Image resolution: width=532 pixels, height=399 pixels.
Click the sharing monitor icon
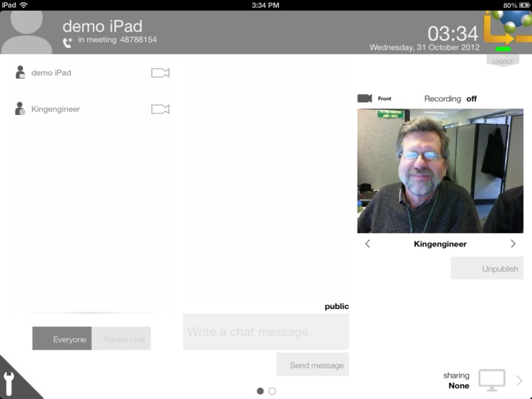492,380
